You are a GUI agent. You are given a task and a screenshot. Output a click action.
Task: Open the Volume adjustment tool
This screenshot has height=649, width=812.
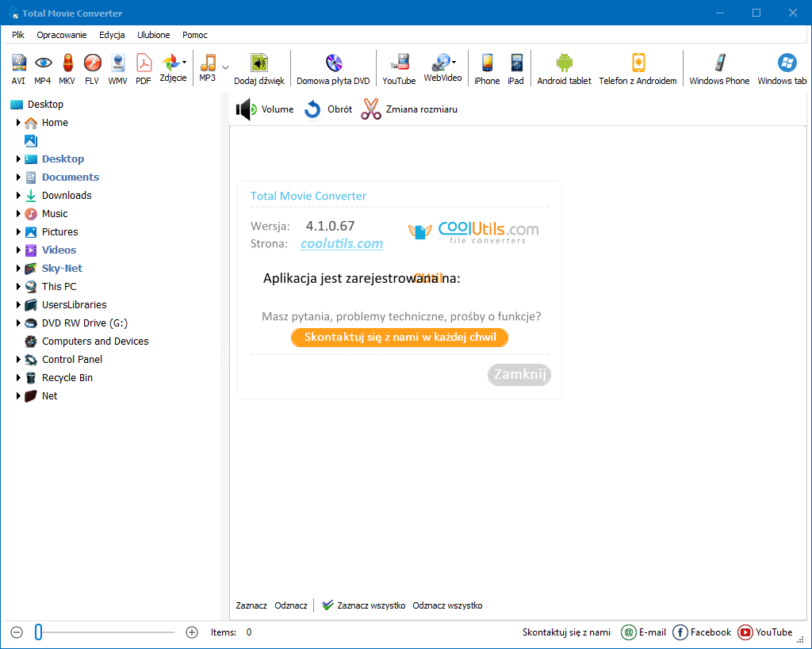point(265,109)
